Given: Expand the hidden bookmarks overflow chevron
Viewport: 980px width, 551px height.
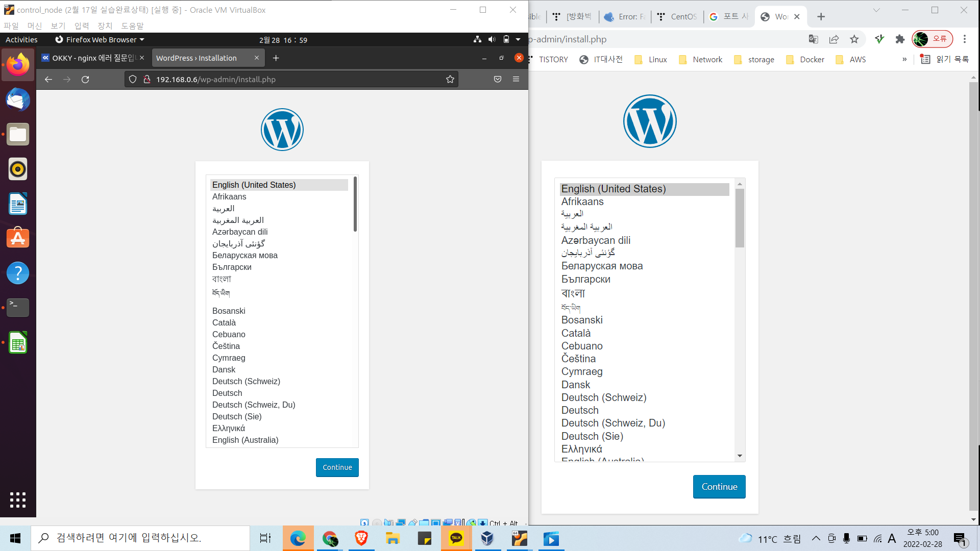Looking at the screenshot, I should (904, 60).
